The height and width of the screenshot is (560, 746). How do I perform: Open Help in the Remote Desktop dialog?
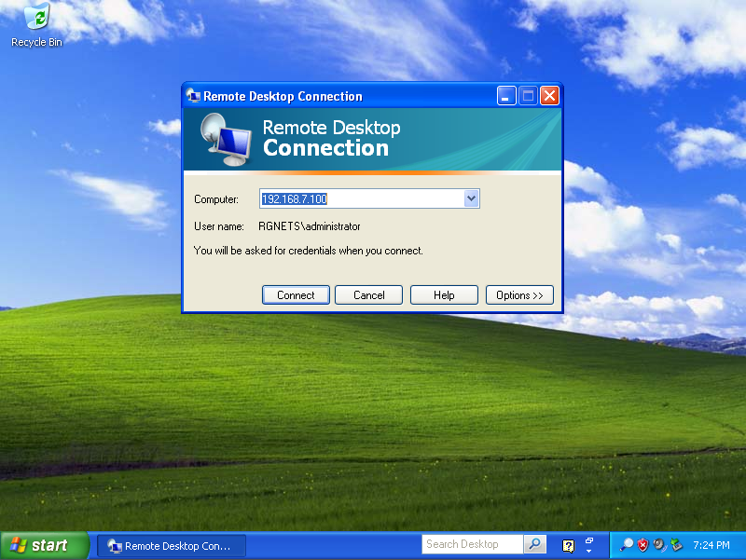444,295
